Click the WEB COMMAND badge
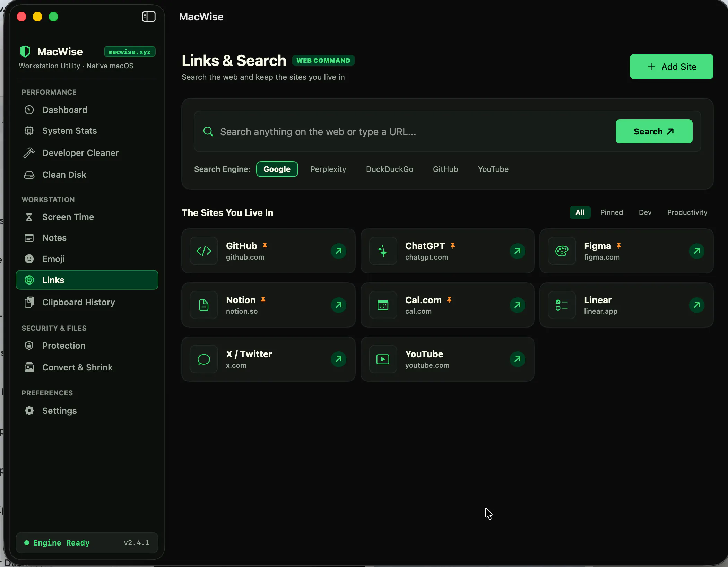Image resolution: width=728 pixels, height=567 pixels. click(323, 60)
